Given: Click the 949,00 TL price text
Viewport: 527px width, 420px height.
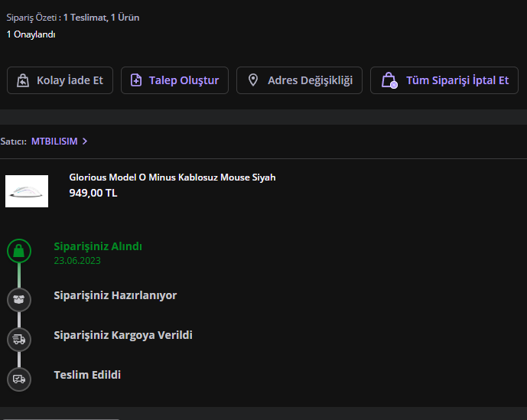Looking at the screenshot, I should [x=93, y=193].
